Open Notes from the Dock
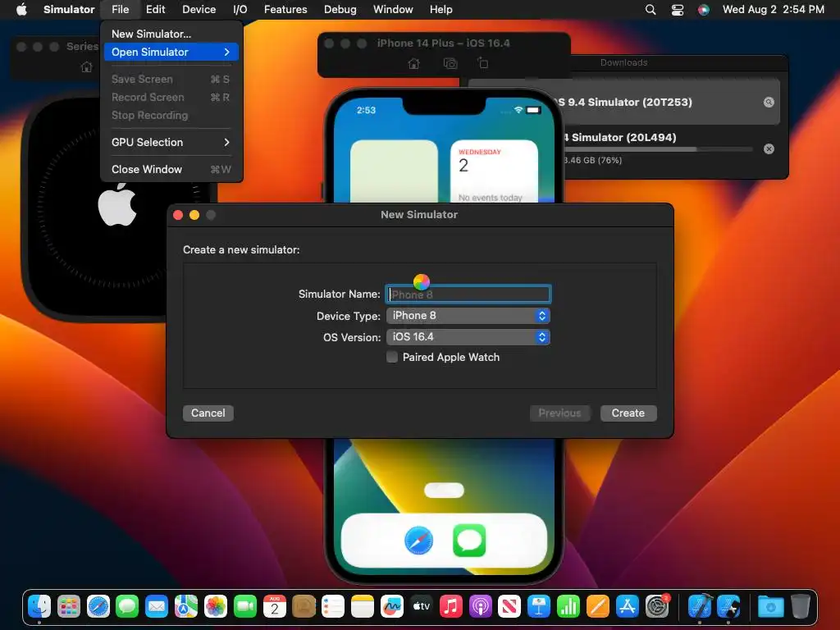The image size is (840, 630). pos(363,606)
